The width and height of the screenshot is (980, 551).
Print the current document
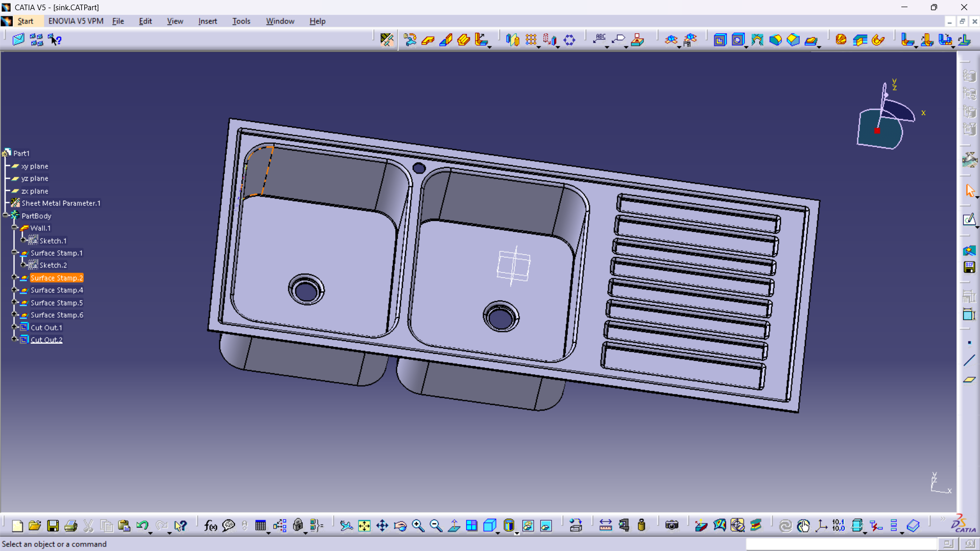pyautogui.click(x=70, y=525)
